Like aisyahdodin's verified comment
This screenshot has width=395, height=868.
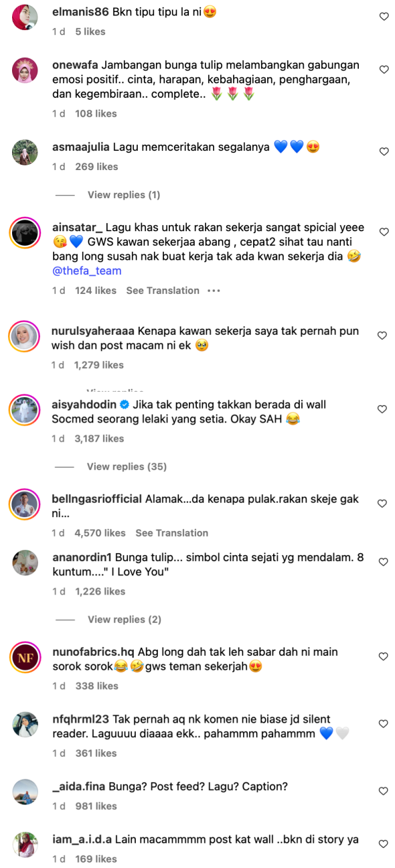(382, 409)
